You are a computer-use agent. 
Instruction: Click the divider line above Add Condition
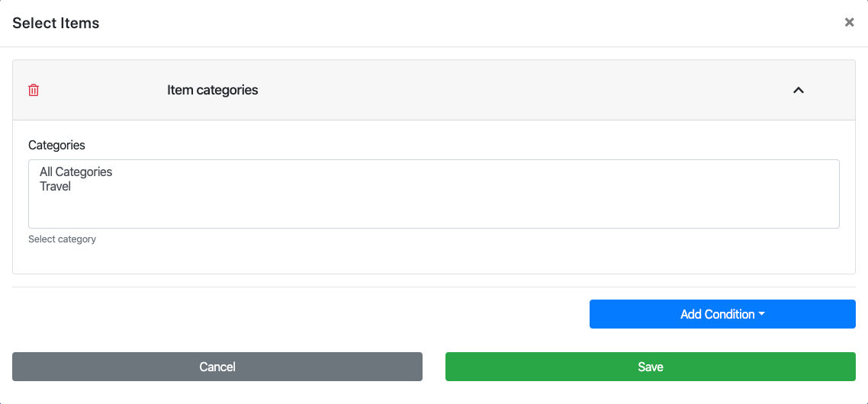click(x=433, y=287)
